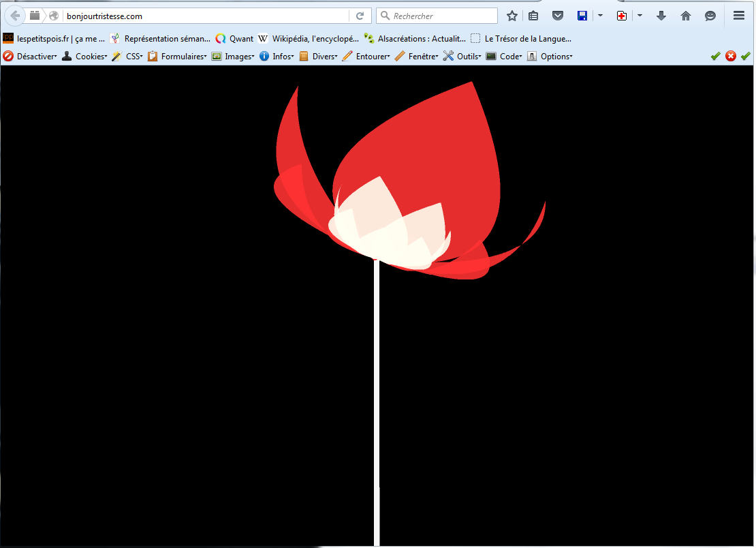Viewport: 756px width, 548px height.
Task: Save the page to Pocket
Action: coord(557,16)
